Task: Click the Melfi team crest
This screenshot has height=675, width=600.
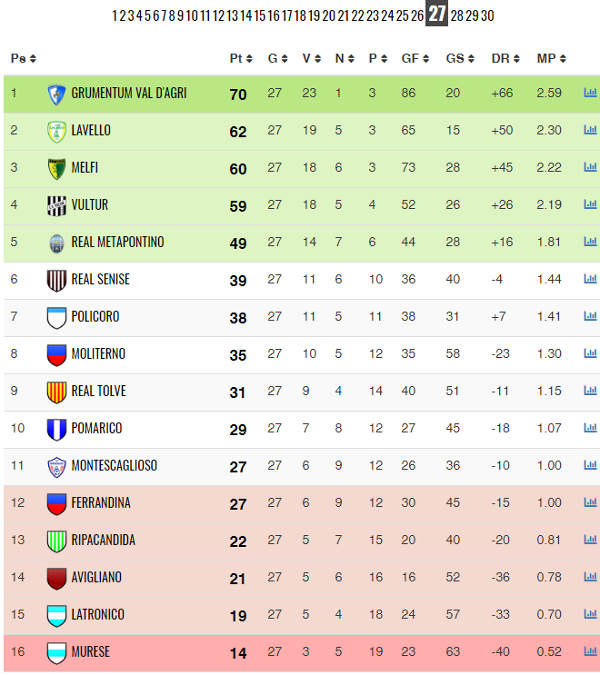Action: pyautogui.click(x=56, y=168)
